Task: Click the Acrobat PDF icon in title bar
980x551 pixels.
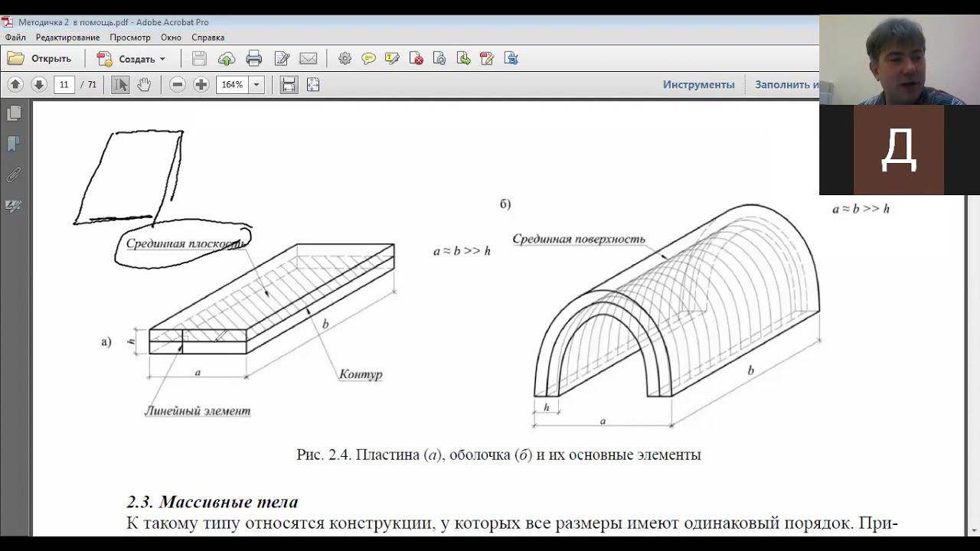Action: [x=8, y=22]
